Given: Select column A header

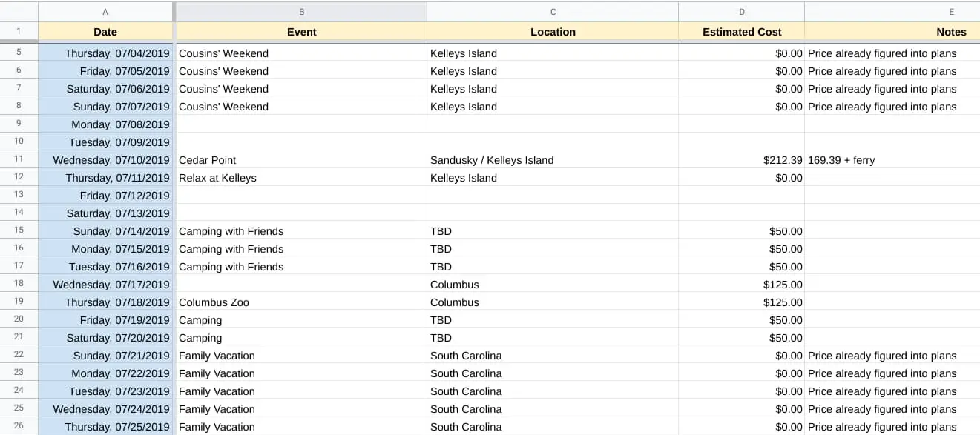Looking at the screenshot, I should [x=105, y=12].
